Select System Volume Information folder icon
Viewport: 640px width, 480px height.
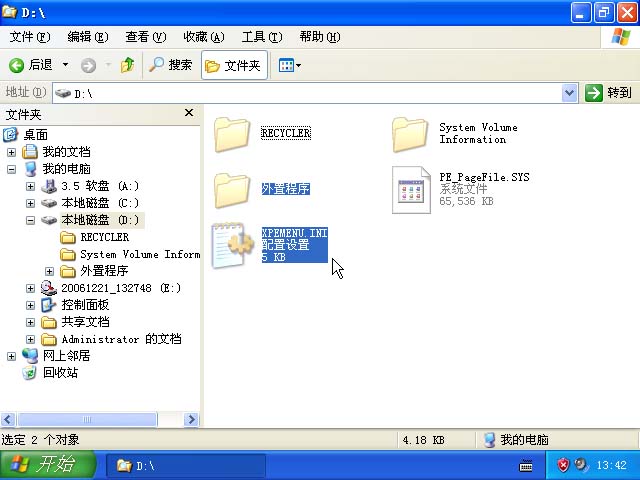410,135
